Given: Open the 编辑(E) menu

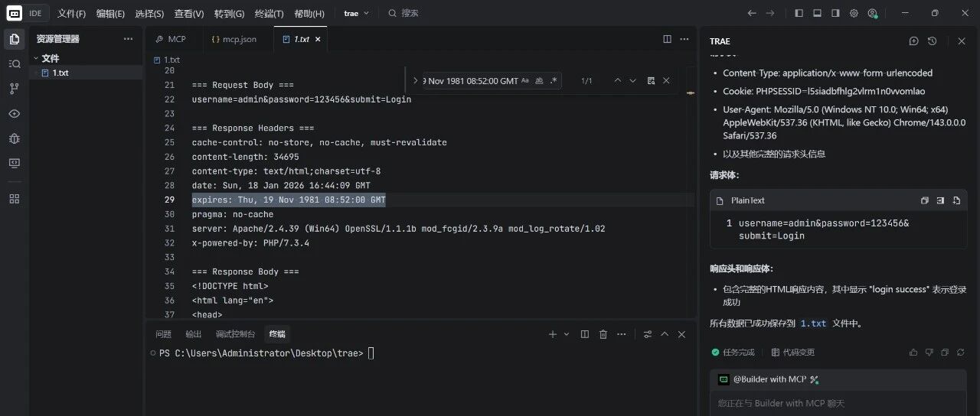Looking at the screenshot, I should point(110,14).
